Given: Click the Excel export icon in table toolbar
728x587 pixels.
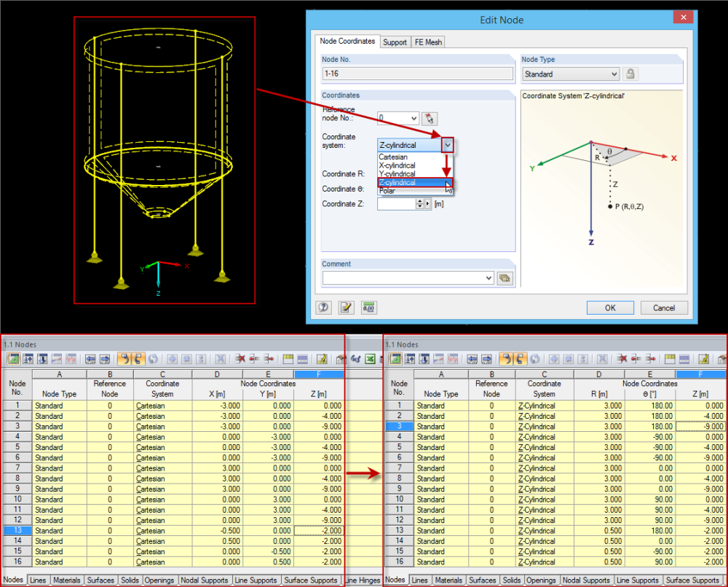Looking at the screenshot, I should [370, 359].
